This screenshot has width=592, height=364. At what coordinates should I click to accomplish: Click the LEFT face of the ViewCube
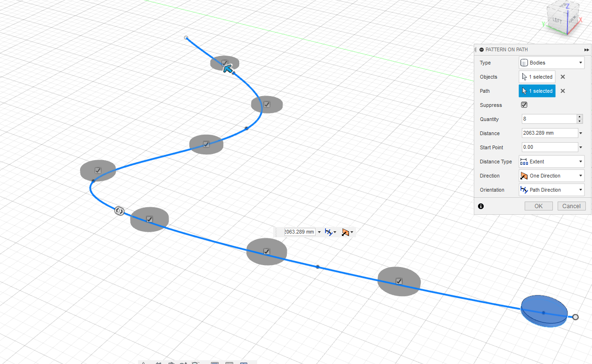point(558,20)
